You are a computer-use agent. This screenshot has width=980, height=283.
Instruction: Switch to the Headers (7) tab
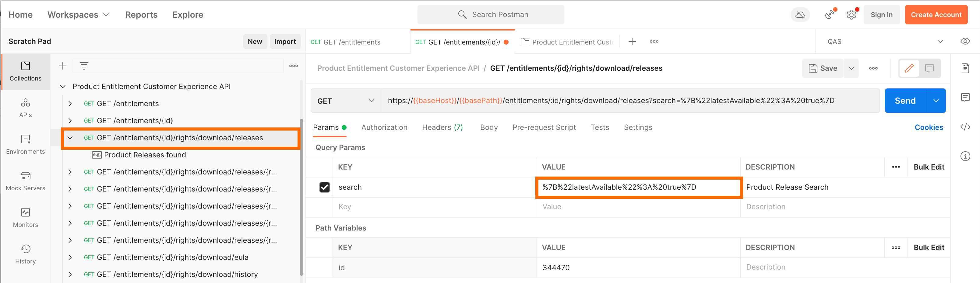pyautogui.click(x=442, y=127)
